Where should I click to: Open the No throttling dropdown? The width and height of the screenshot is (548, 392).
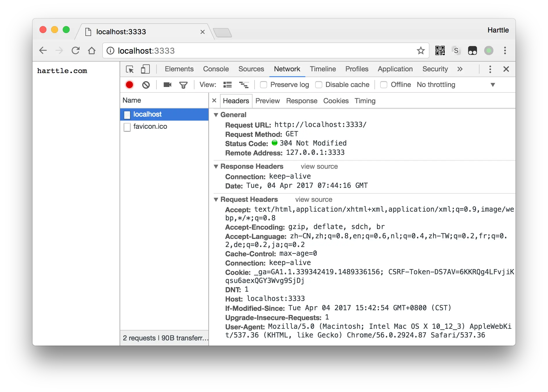(x=436, y=85)
